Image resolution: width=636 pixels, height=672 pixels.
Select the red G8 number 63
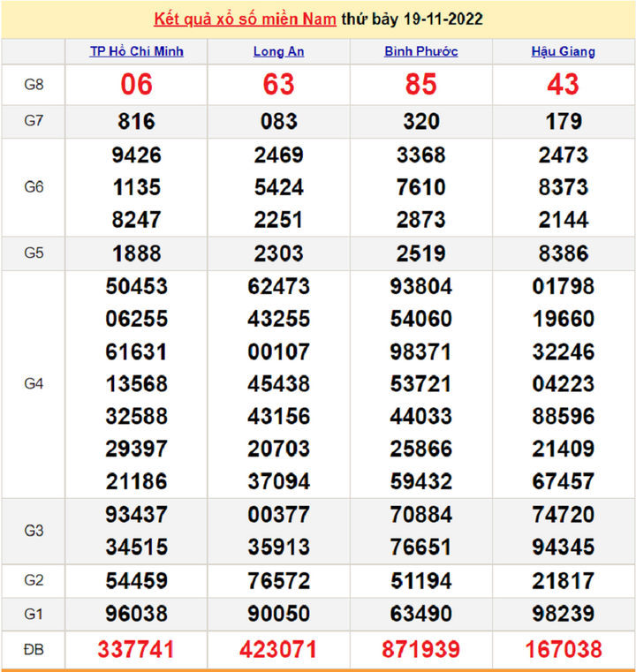point(278,85)
